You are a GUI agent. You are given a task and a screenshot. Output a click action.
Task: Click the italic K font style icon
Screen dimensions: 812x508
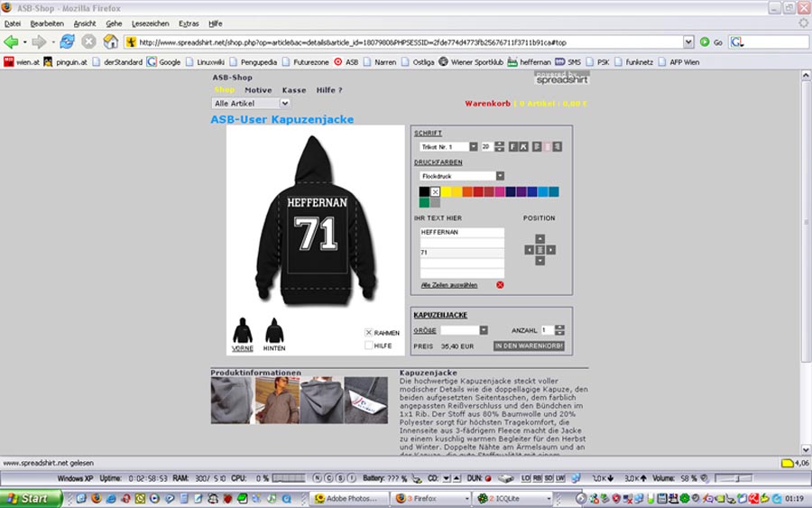click(x=524, y=146)
